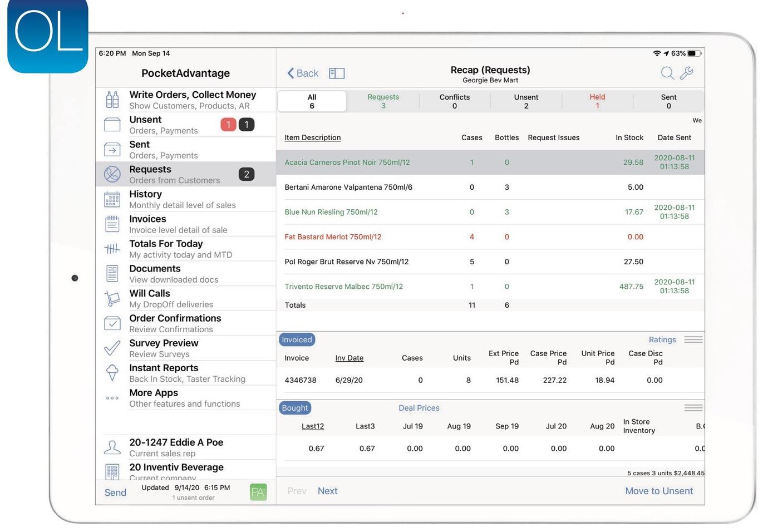Expand the Bought section drag handle
This screenshot has height=532, width=763.
pos(693,408)
